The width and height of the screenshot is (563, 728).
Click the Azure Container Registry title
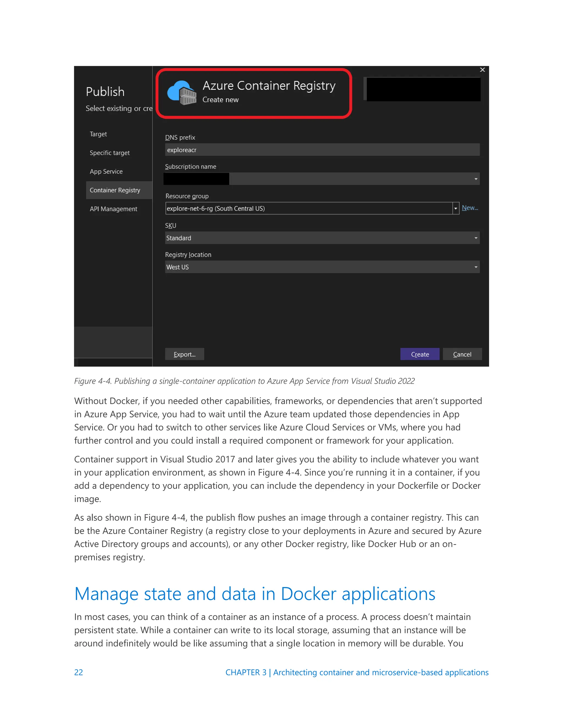(x=269, y=86)
